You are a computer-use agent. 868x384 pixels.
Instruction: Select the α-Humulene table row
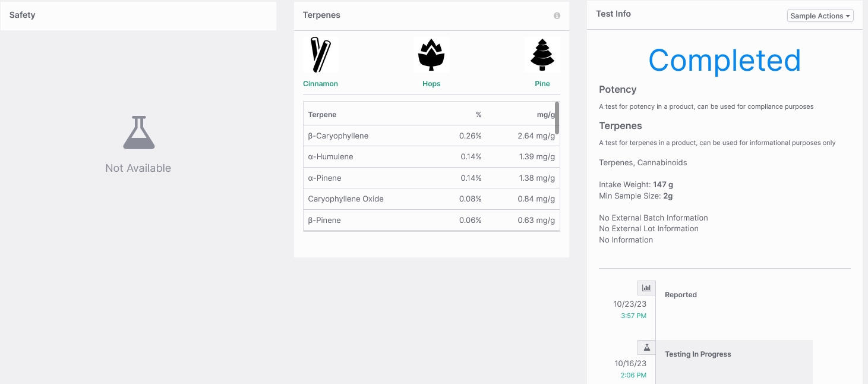point(431,157)
